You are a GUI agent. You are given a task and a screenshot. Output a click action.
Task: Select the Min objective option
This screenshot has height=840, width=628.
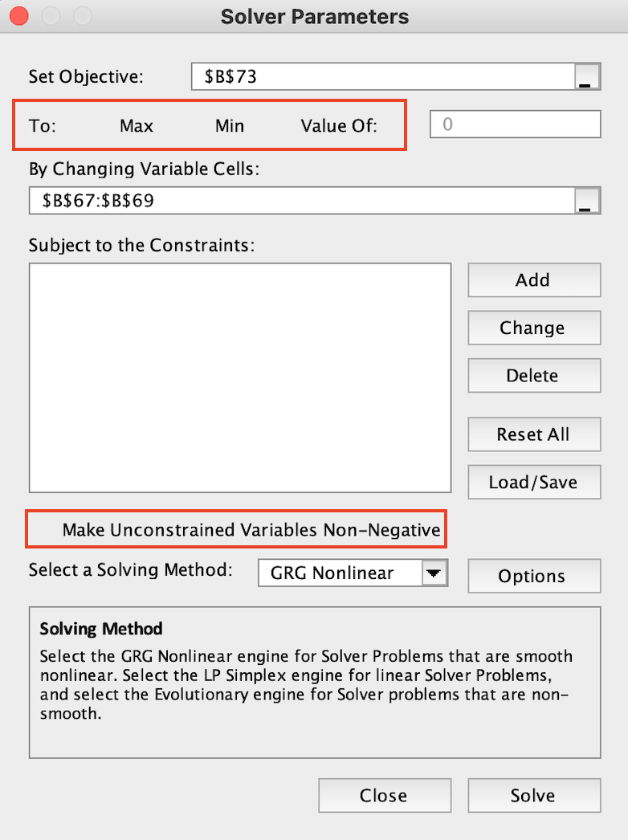[229, 125]
